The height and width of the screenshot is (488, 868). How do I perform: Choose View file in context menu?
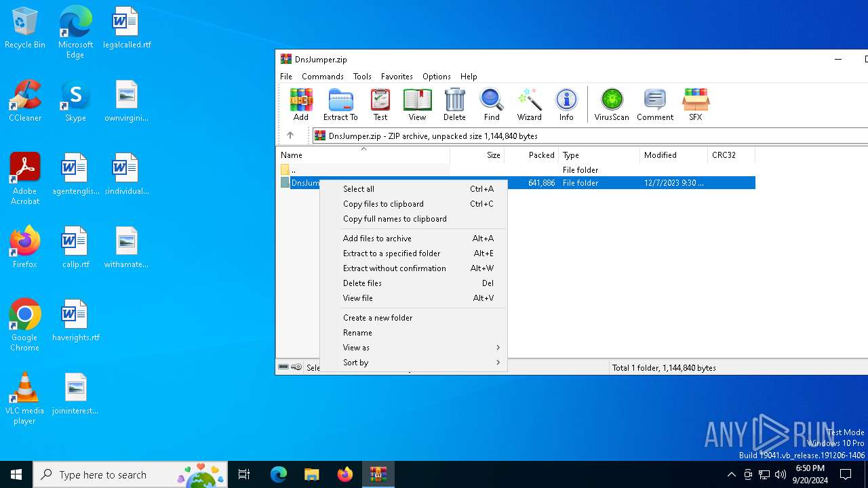414,298
